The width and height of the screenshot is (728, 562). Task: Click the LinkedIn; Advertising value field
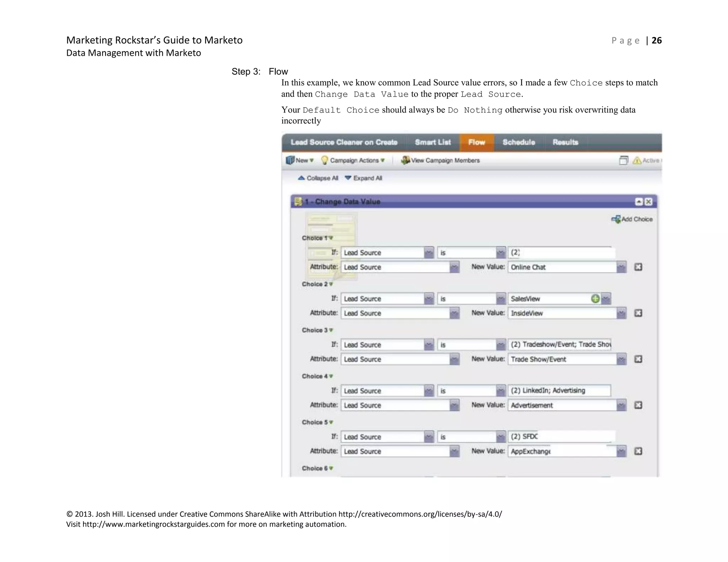coord(560,390)
